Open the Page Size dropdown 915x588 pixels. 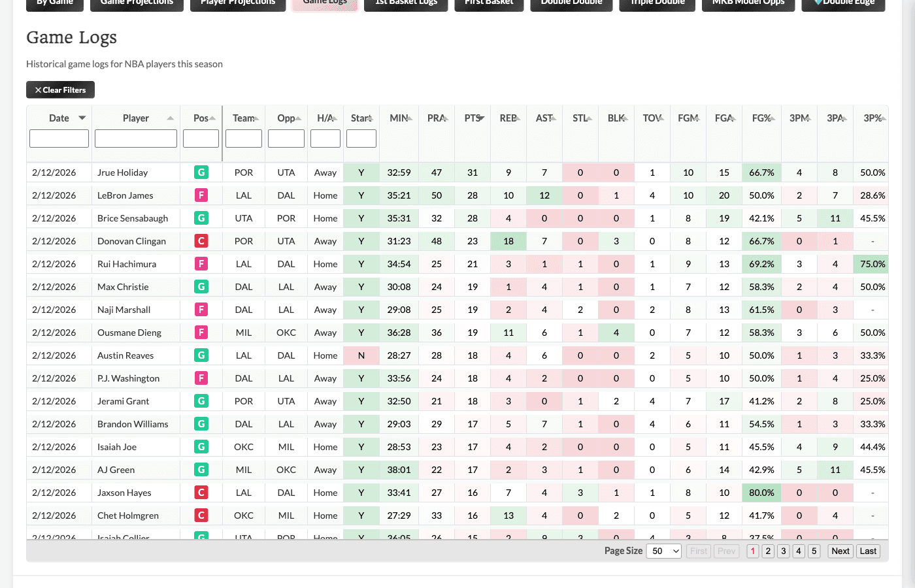[663, 551]
